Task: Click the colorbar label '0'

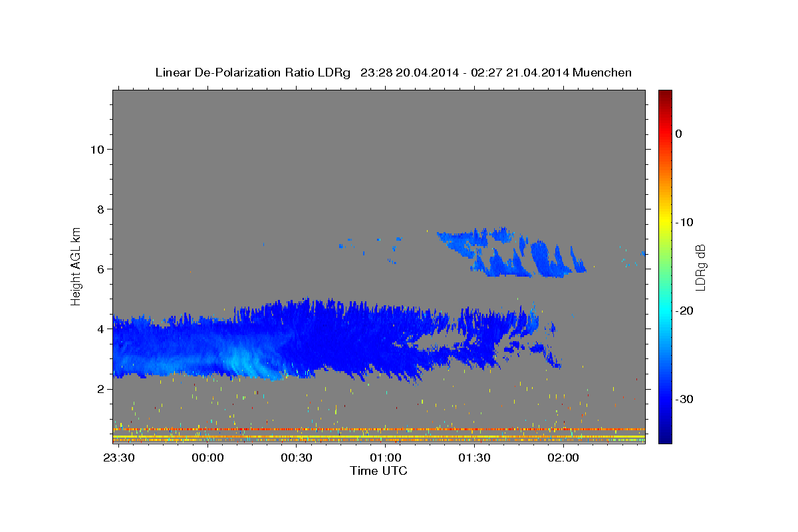Action: tap(678, 134)
